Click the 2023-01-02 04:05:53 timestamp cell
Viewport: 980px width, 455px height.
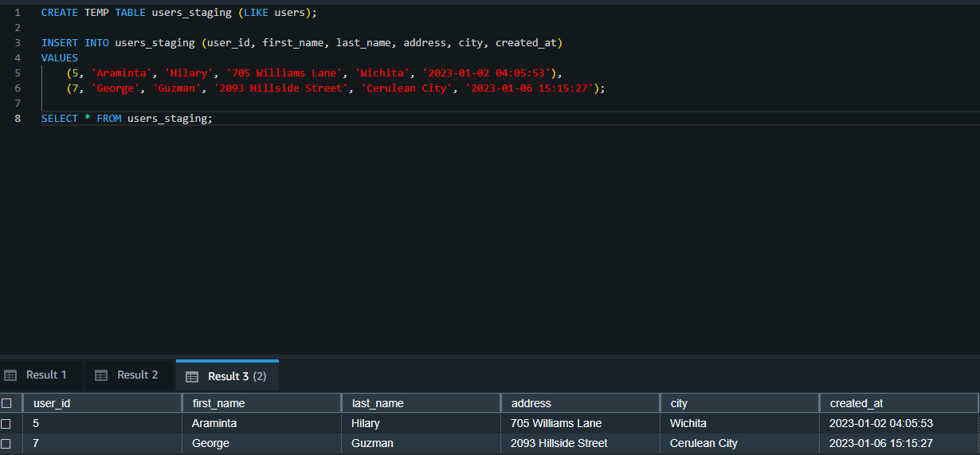click(880, 423)
